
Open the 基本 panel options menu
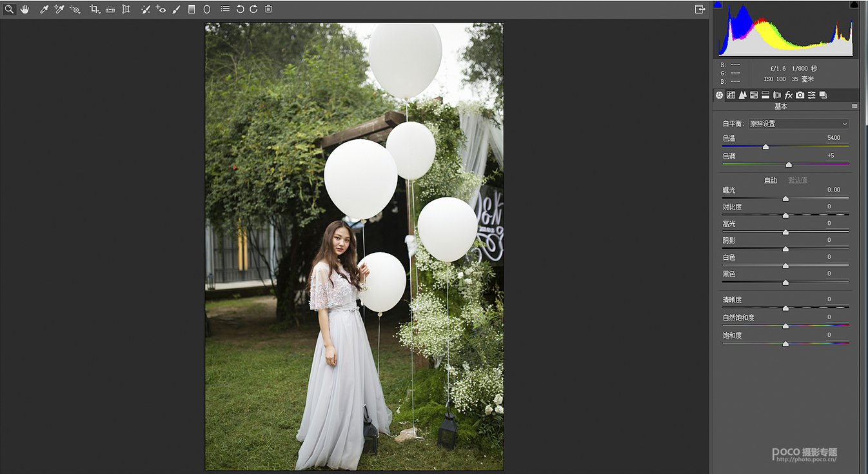pos(854,106)
